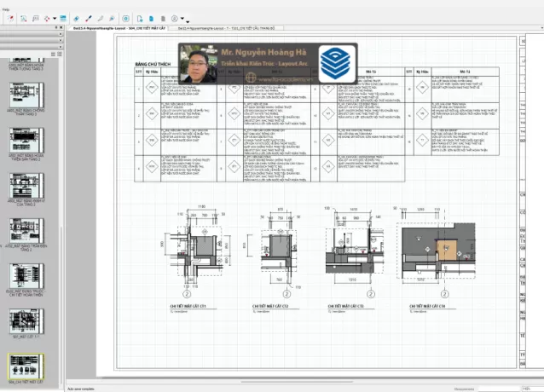Select the text box tool

click(x=23, y=19)
